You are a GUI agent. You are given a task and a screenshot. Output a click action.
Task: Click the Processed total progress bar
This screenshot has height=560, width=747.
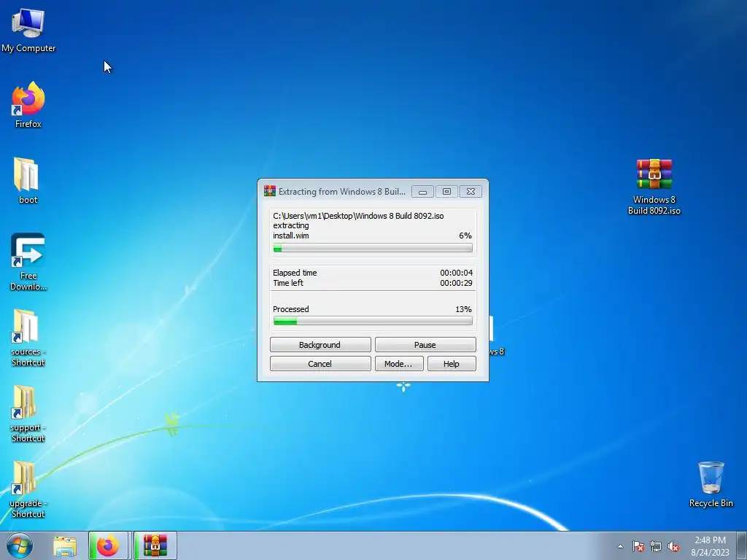click(373, 322)
